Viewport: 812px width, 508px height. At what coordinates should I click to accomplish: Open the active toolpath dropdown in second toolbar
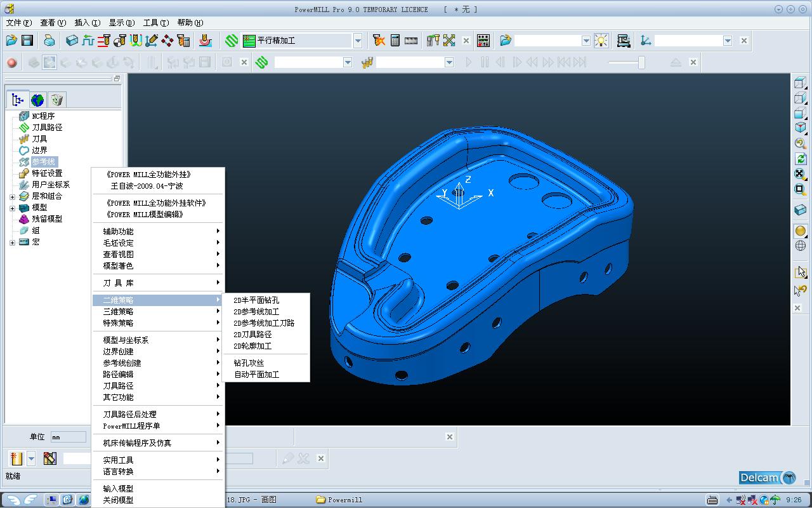348,62
